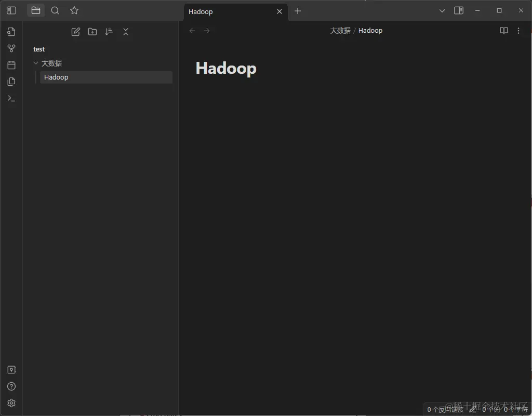Screen dimensions: 532x416
Task: Open another vault icon
Action: coord(11,370)
